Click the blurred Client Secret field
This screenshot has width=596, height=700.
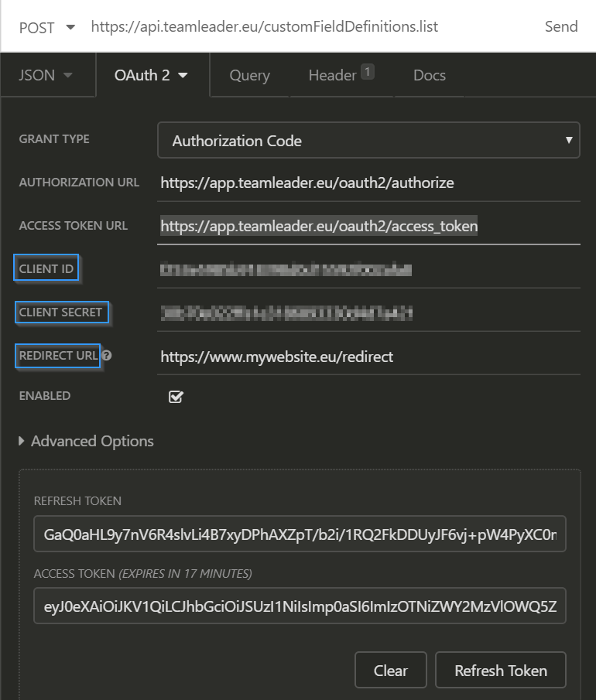(x=368, y=313)
